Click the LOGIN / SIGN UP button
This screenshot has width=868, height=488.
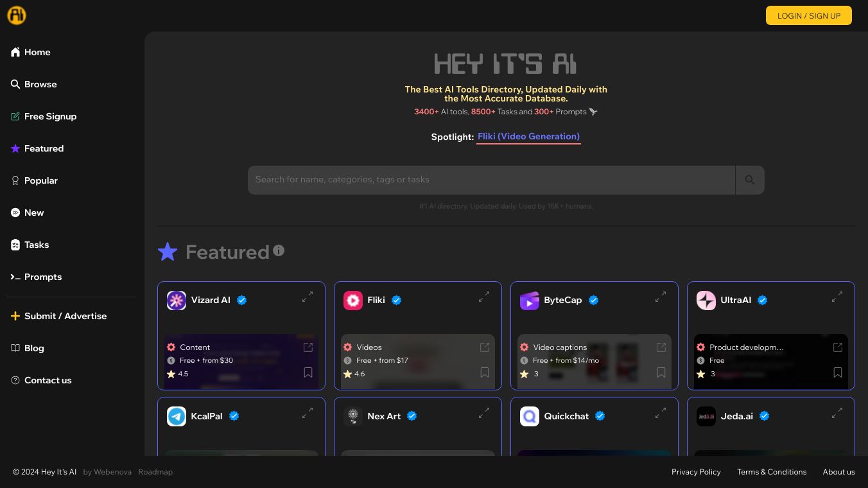809,15
